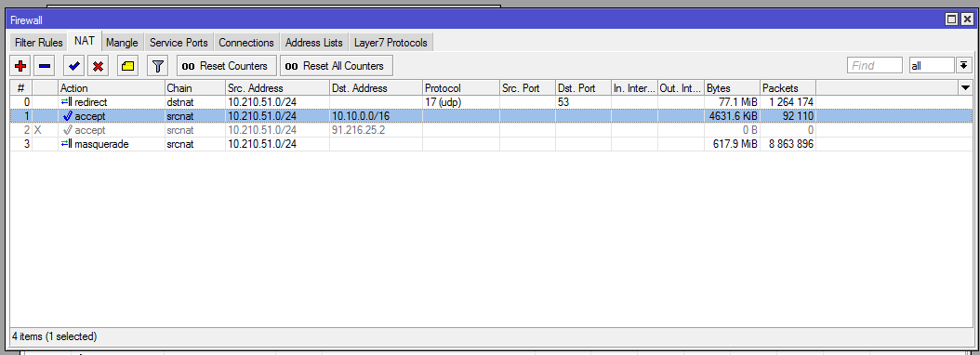The image size is (980, 355).
Task: Click the dstnat chain cell
Action: click(194, 102)
